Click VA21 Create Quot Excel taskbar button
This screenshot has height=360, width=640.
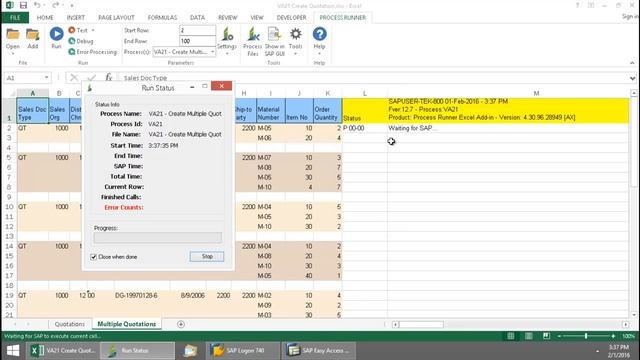click(64, 351)
